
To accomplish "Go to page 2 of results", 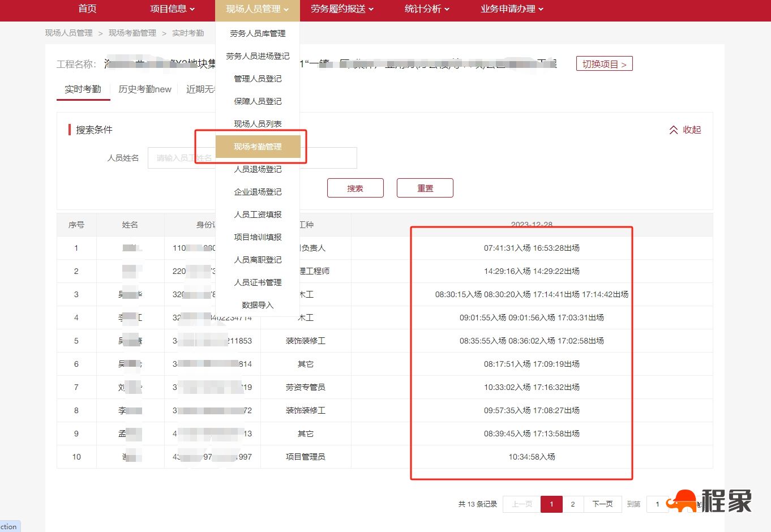I will (573, 504).
